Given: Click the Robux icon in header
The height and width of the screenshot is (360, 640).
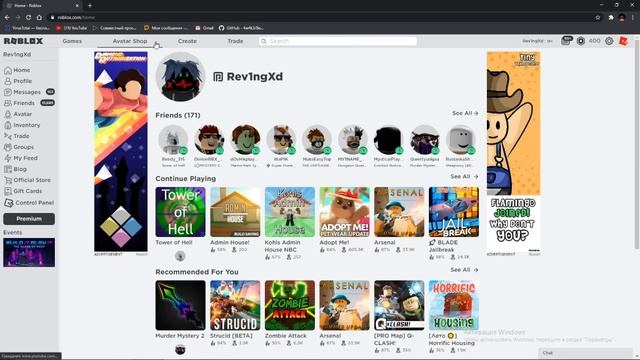Looking at the screenshot, I should [580, 41].
